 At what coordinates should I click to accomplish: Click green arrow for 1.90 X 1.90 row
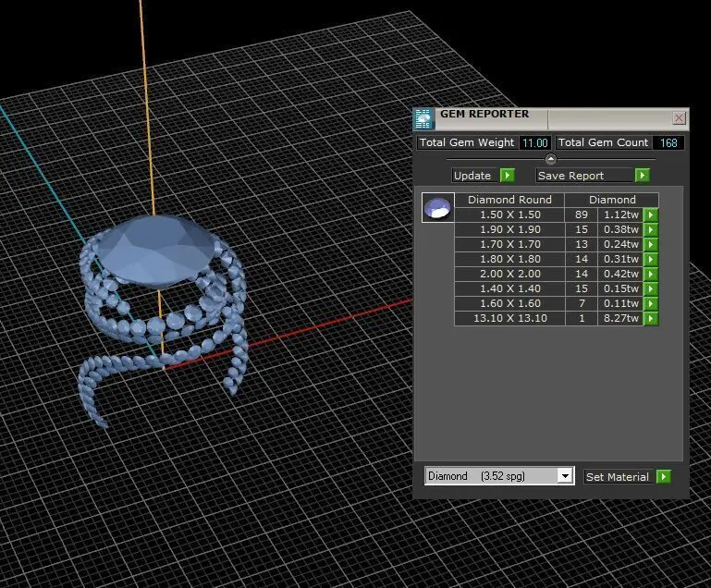coord(651,229)
